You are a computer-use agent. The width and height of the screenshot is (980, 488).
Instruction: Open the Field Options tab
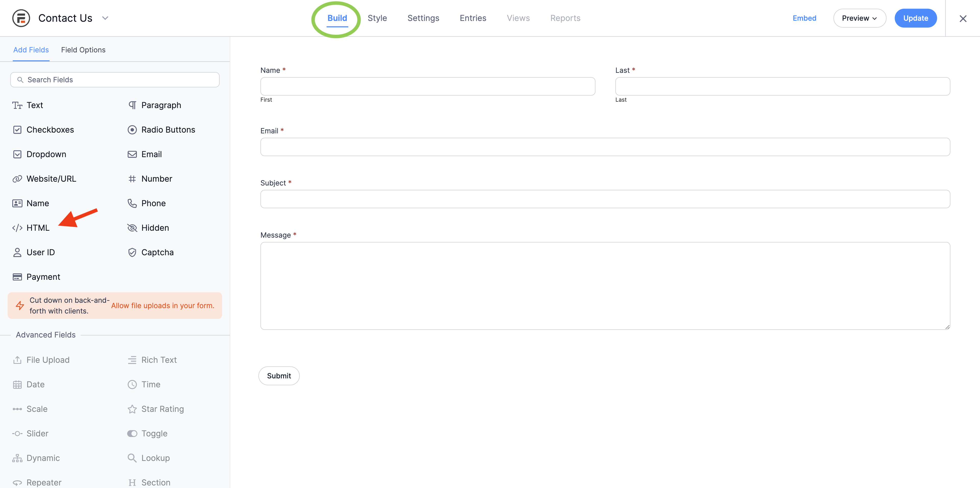pos(83,50)
